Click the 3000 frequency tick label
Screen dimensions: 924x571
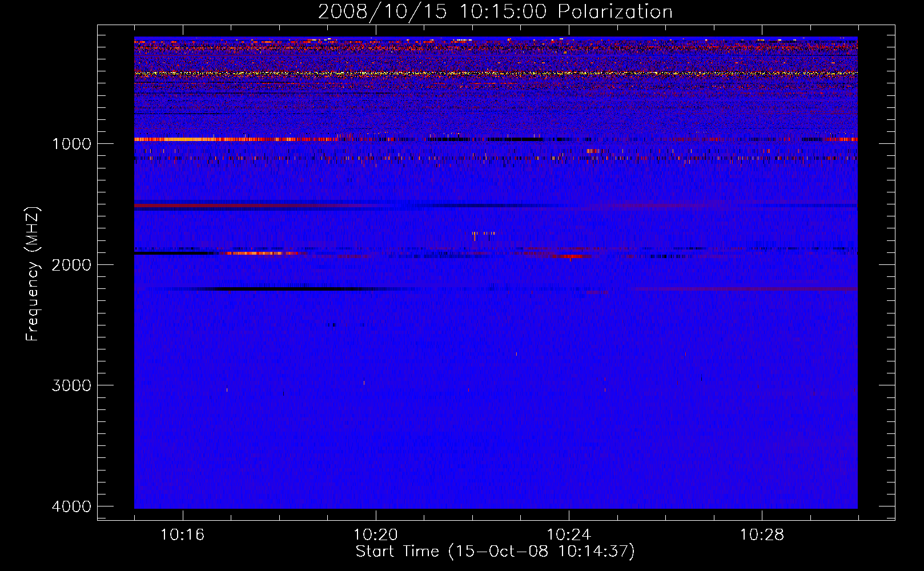[x=72, y=385]
